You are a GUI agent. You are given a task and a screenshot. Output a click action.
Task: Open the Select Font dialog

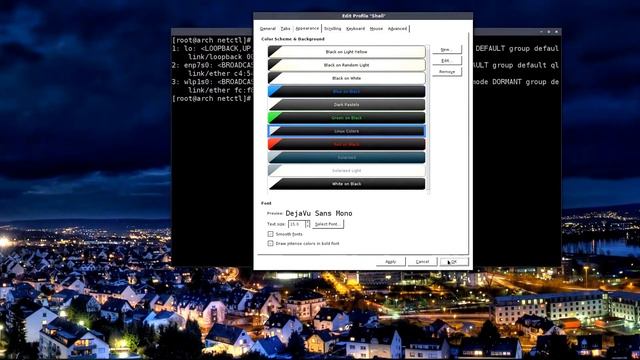click(x=328, y=224)
